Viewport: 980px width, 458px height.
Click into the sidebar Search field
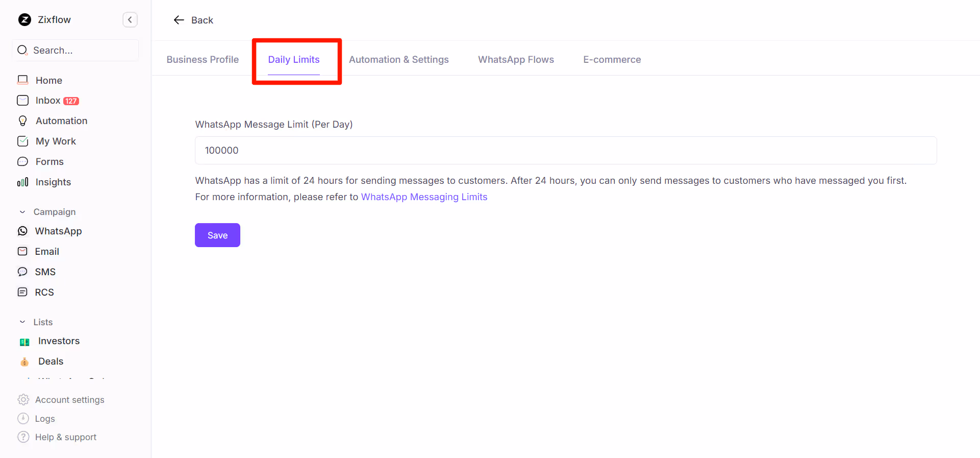point(75,50)
